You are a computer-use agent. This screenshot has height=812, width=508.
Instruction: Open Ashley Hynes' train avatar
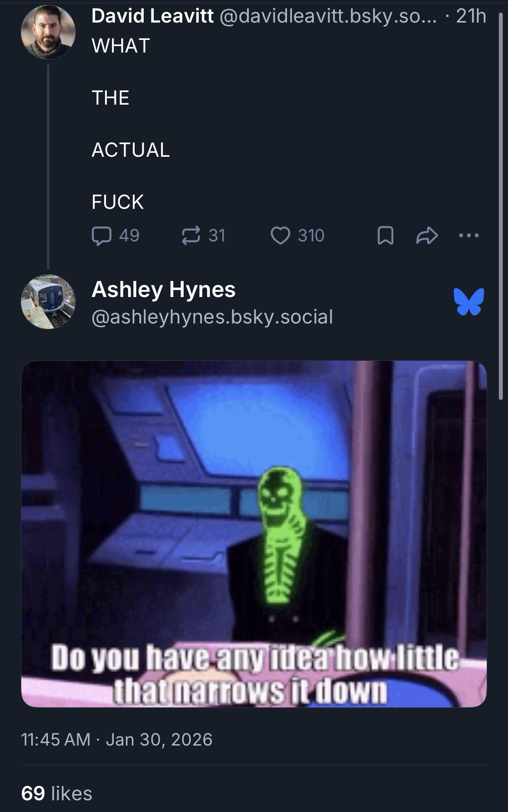tap(48, 302)
